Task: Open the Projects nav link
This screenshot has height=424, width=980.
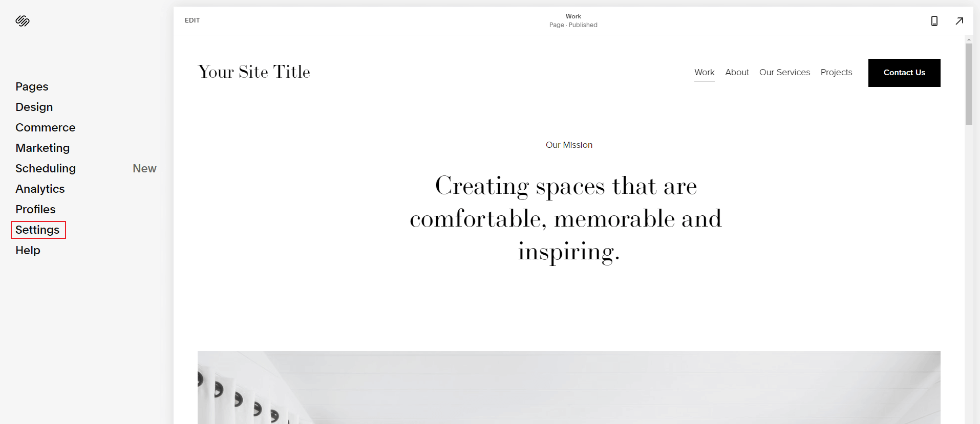Action: (836, 73)
